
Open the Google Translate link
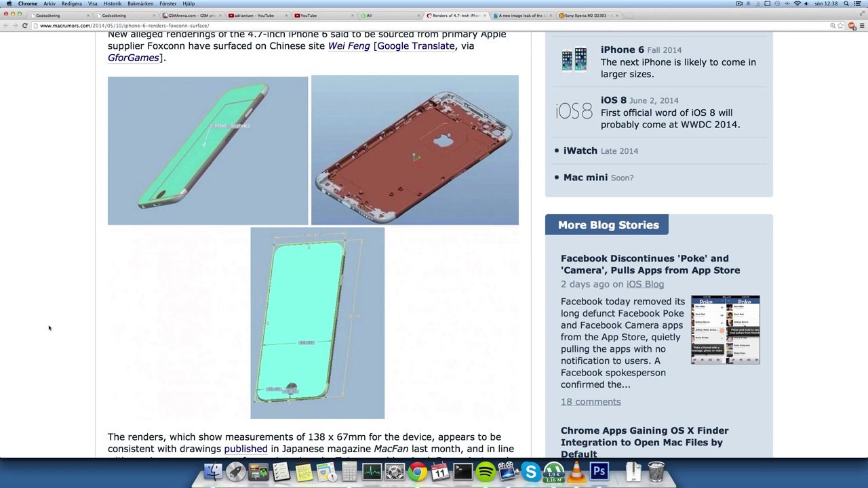(416, 46)
